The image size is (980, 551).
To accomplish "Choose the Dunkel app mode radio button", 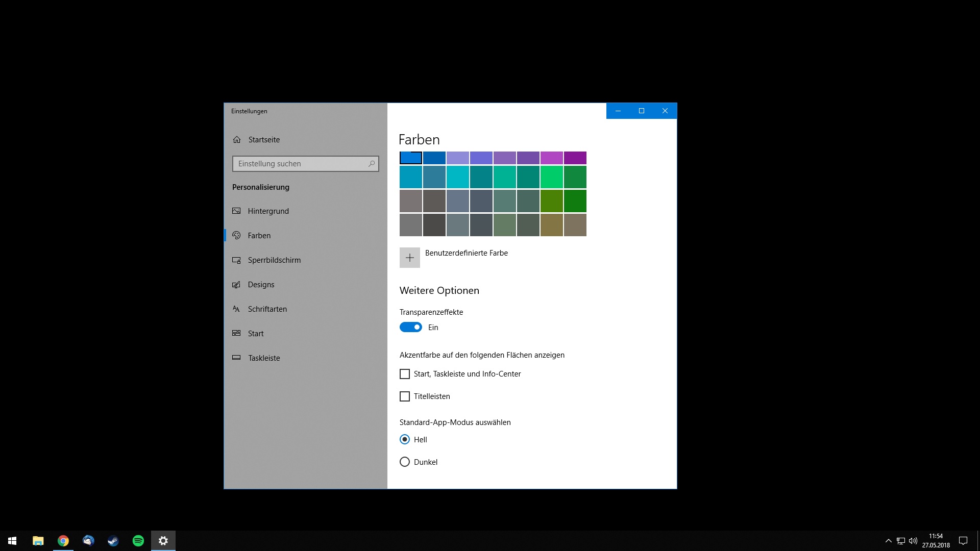I will click(x=405, y=462).
